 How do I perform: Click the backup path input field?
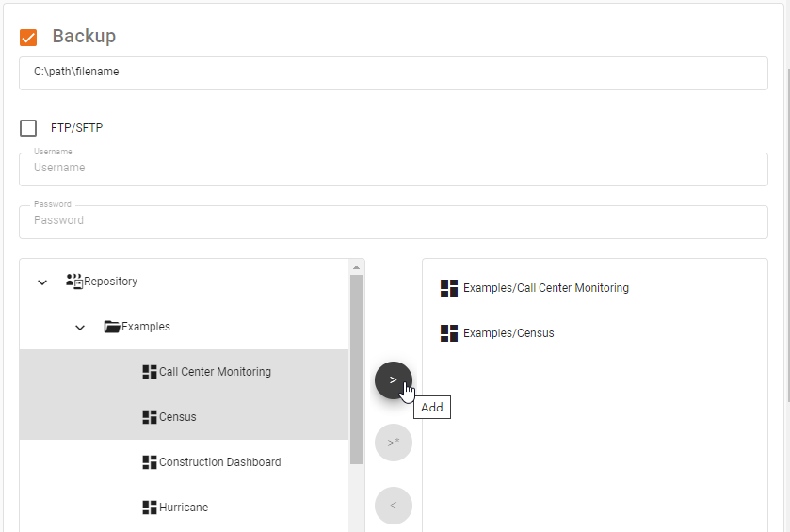click(394, 73)
